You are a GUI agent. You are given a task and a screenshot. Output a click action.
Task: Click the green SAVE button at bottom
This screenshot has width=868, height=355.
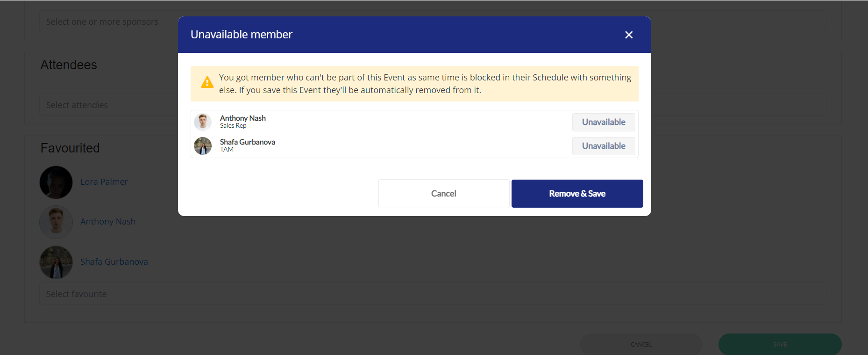click(x=780, y=345)
